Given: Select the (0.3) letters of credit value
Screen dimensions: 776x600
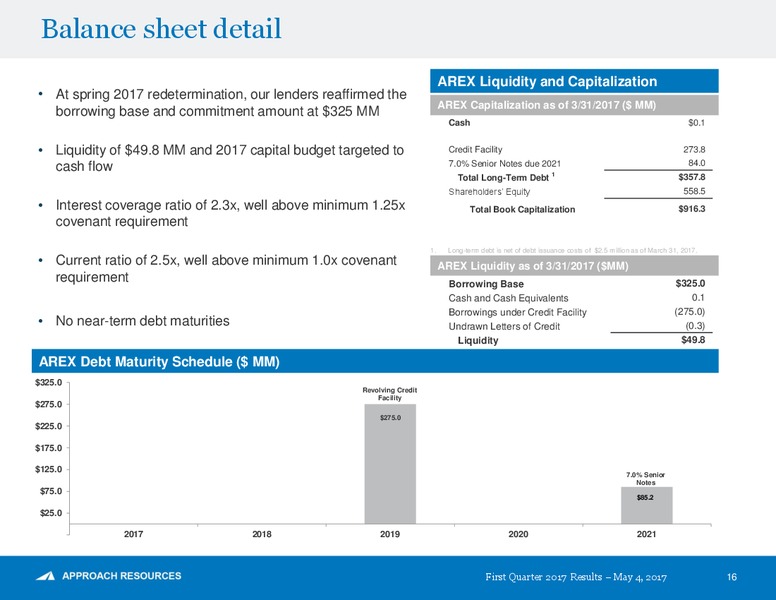Looking at the screenshot, I should coord(695,326).
